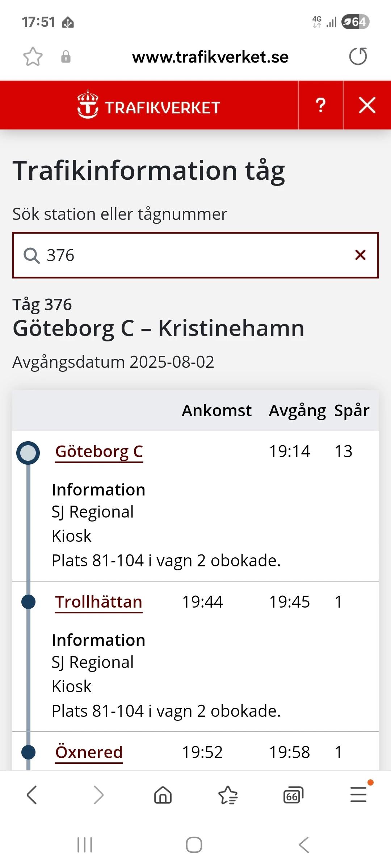This screenshot has width=391, height=868.
Task: Tap the www.trafikverket.se address bar
Action: (210, 57)
